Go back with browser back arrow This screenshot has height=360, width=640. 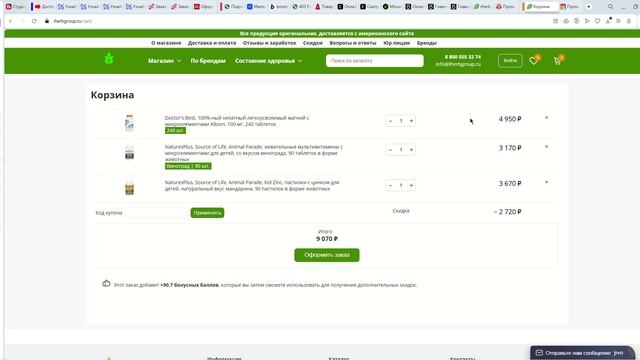coord(11,21)
